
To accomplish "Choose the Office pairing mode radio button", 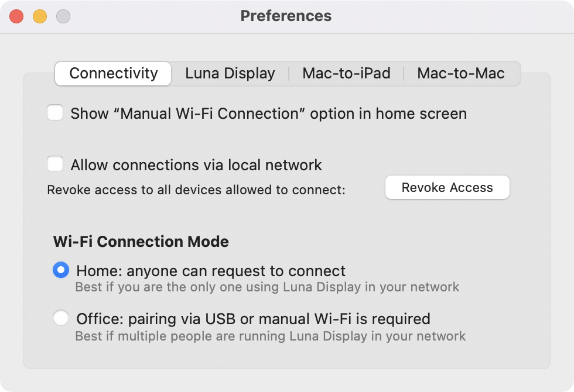I will tap(61, 318).
